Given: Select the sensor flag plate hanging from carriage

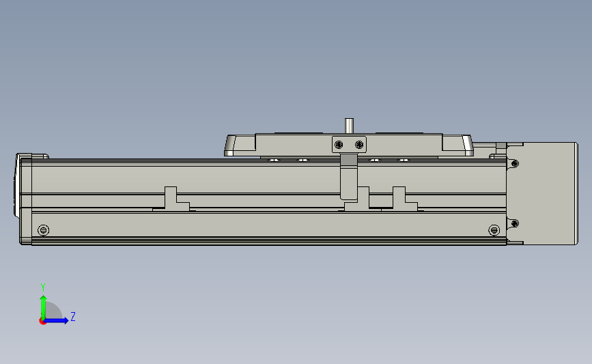Looking at the screenshot, I should (x=348, y=176).
